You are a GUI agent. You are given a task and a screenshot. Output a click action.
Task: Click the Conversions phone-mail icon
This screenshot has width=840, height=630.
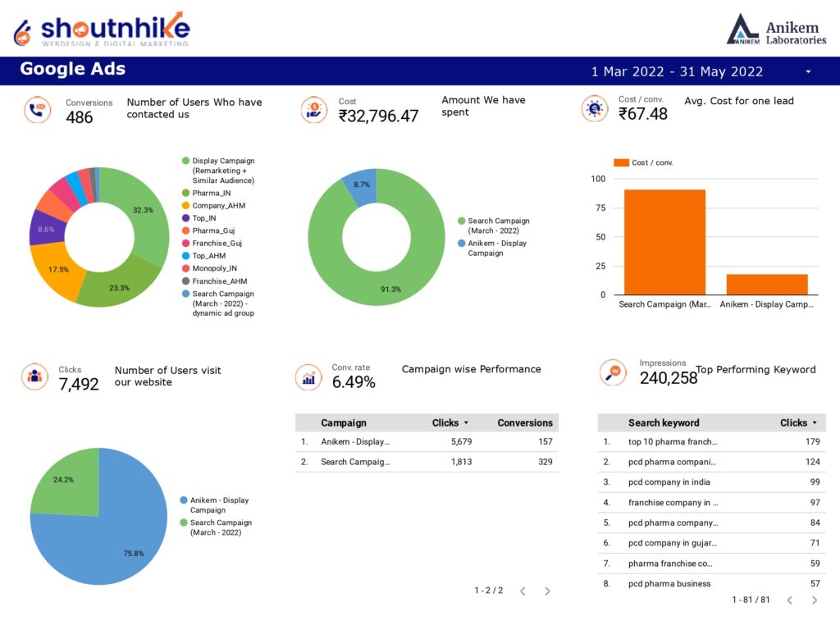pyautogui.click(x=38, y=110)
